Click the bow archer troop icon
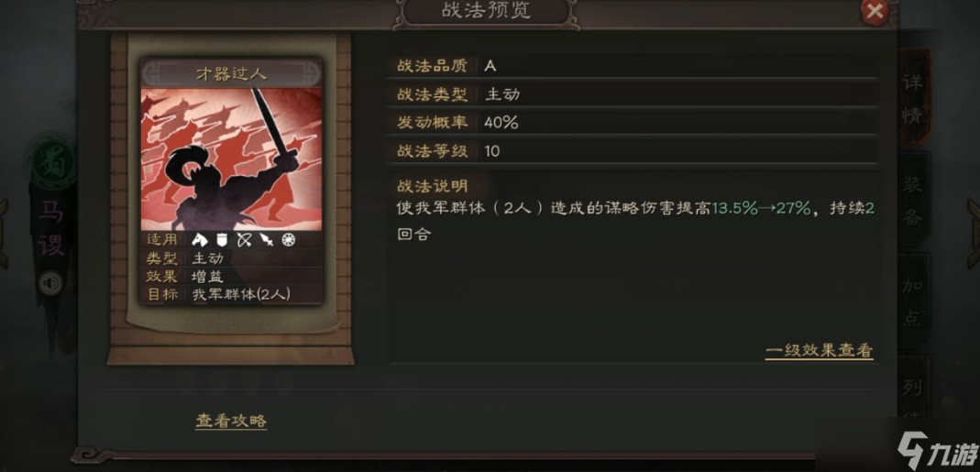980x472 pixels. pyautogui.click(x=244, y=239)
